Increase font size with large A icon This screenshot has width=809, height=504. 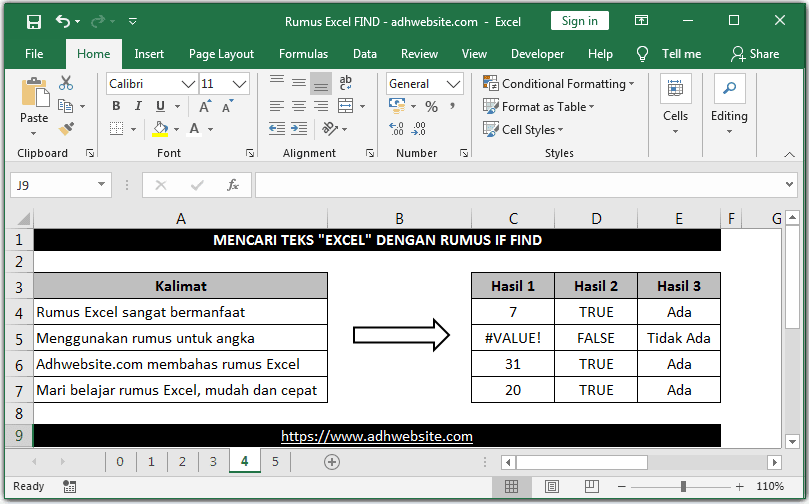point(205,107)
